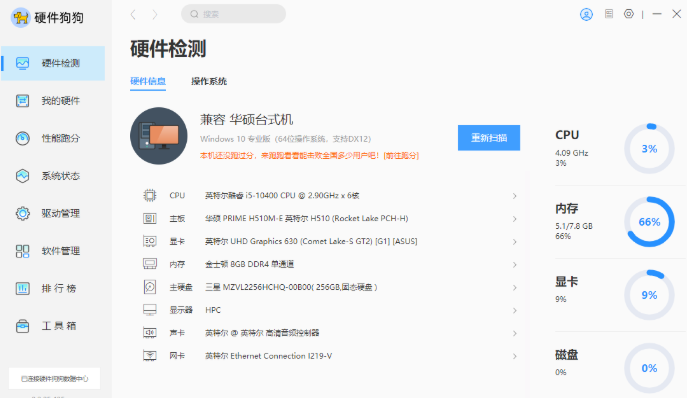
Task: Click the 主硬盘 disk drive icon
Action: click(x=150, y=287)
